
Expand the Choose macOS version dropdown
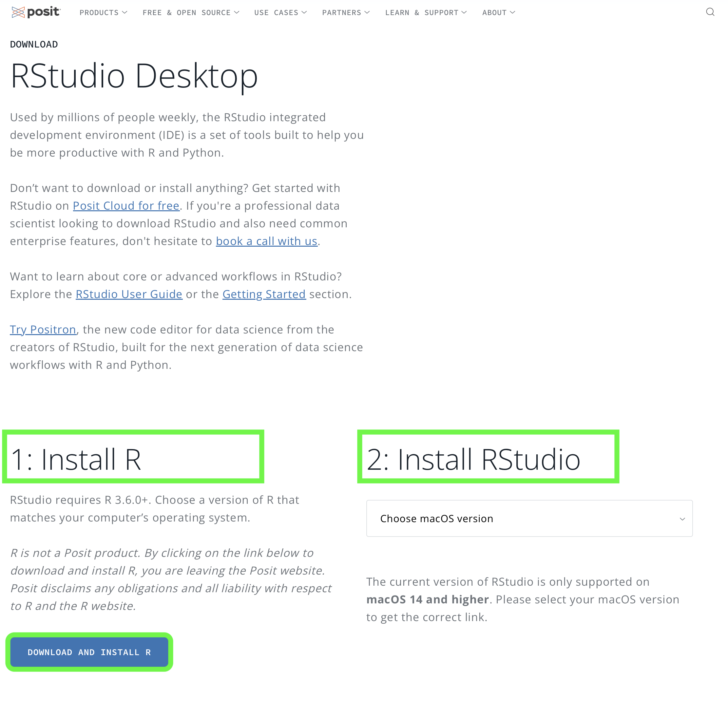pos(529,518)
